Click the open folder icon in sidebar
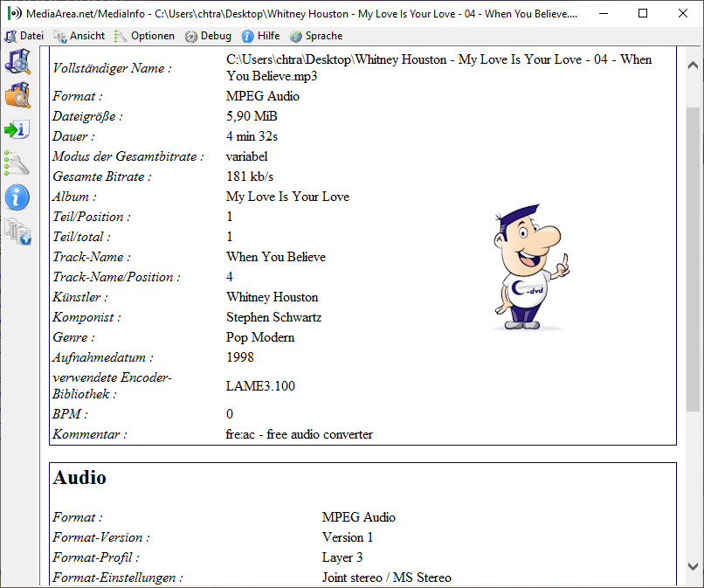 coord(17,95)
